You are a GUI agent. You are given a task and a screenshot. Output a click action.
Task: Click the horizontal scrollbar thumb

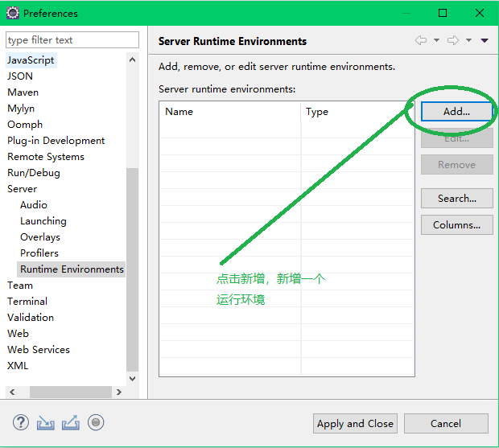pyautogui.click(x=71, y=392)
